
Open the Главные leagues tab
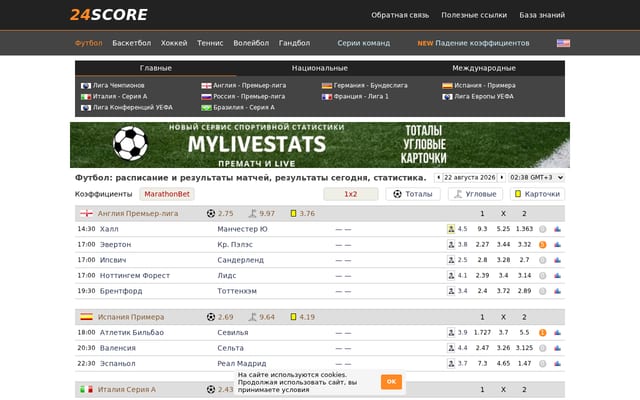[156, 68]
